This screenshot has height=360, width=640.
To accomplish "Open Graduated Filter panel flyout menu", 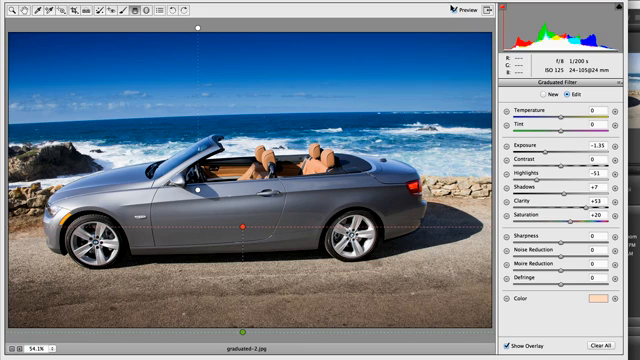I will (619, 82).
